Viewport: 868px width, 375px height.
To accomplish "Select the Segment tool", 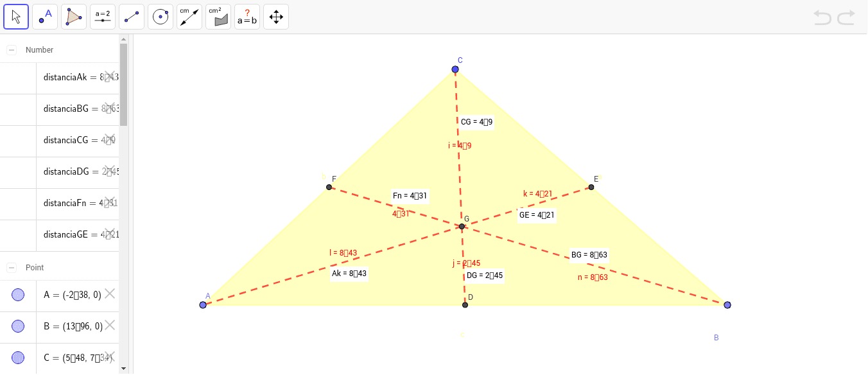I will (132, 17).
